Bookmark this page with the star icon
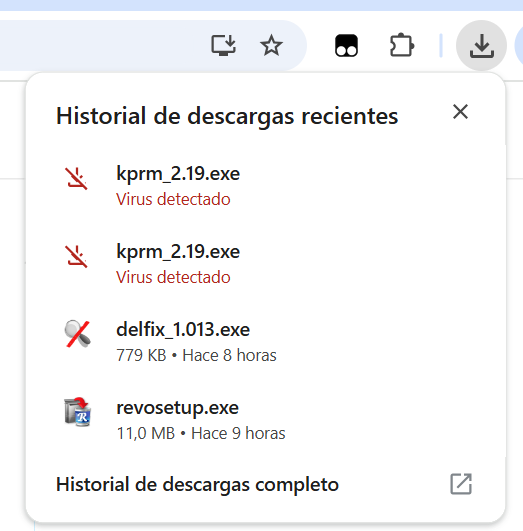This screenshot has height=531, width=523. pyautogui.click(x=271, y=45)
